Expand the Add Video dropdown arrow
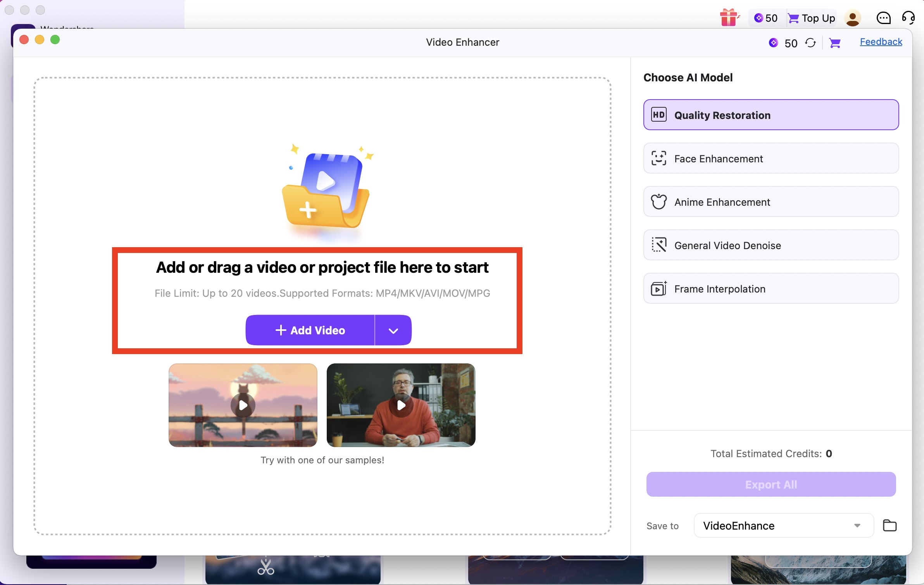This screenshot has width=924, height=585. click(x=393, y=330)
